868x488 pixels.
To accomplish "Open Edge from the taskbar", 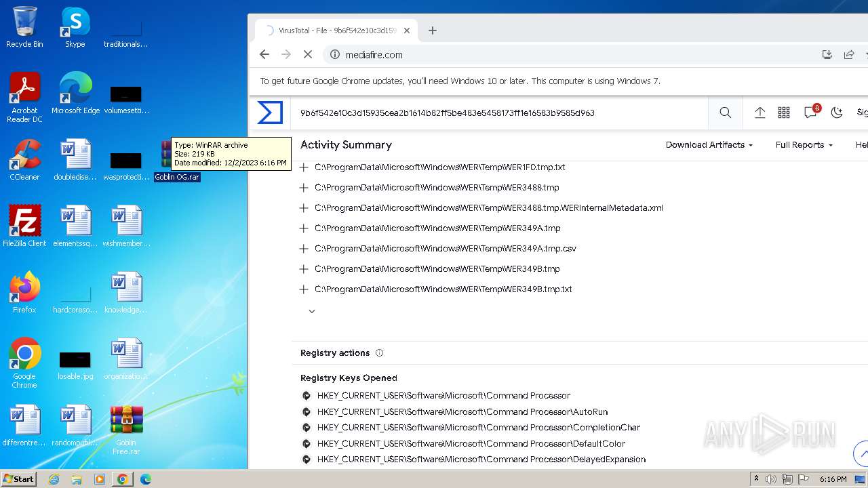I will (x=145, y=479).
